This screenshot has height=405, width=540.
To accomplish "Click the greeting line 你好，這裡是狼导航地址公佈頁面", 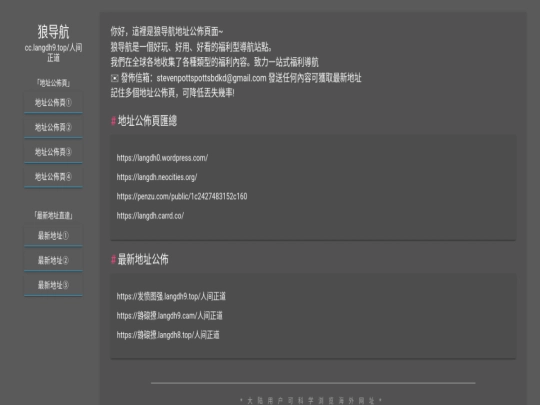I will pyautogui.click(x=167, y=32).
